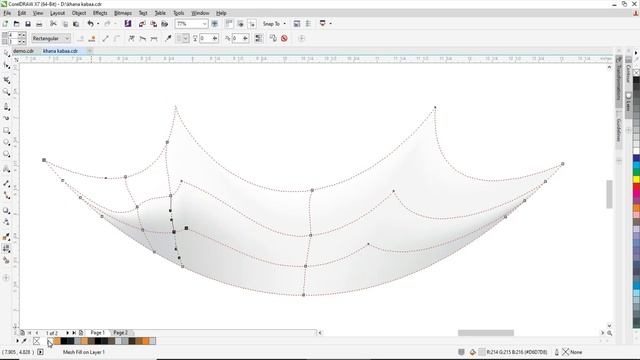Open the zoom level dropdown

pyautogui.click(x=204, y=24)
